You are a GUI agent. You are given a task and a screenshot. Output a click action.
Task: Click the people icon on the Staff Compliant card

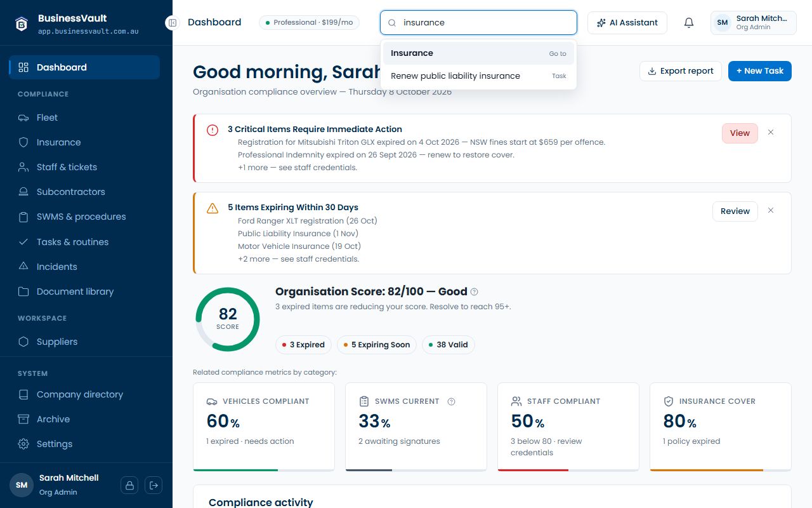(x=516, y=402)
